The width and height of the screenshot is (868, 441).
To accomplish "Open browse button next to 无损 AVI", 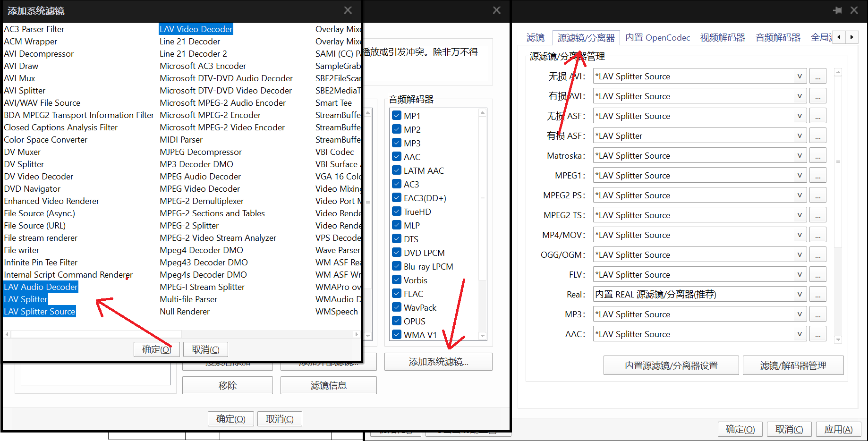I will tap(817, 76).
